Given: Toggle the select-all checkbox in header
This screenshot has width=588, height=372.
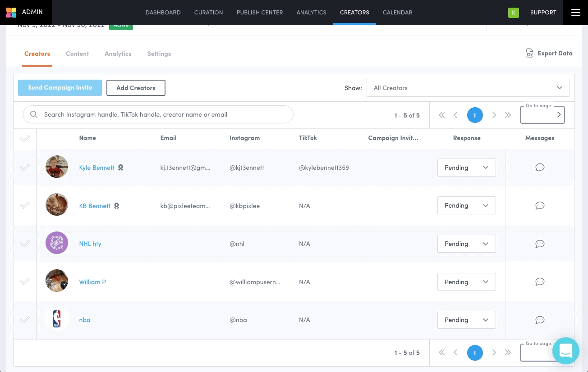Looking at the screenshot, I should pos(25,139).
